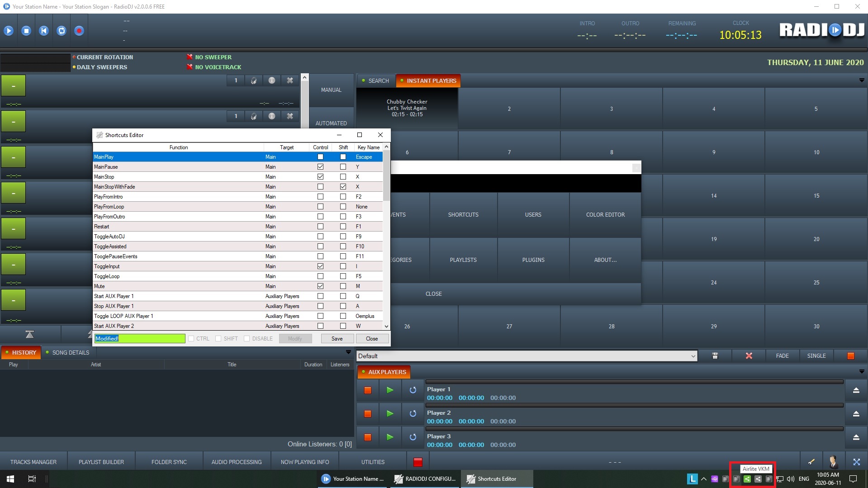
Task: Open the Default instant players dropdown
Action: click(693, 356)
